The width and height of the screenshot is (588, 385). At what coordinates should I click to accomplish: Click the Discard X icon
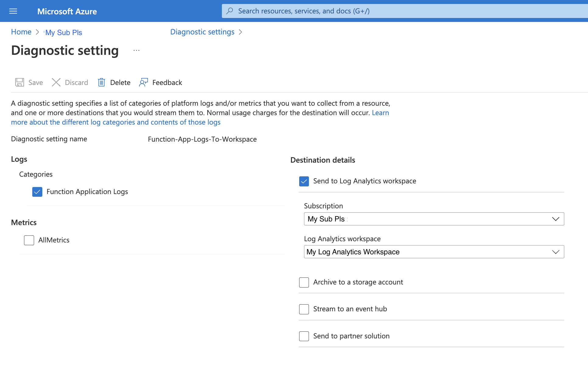pos(56,82)
